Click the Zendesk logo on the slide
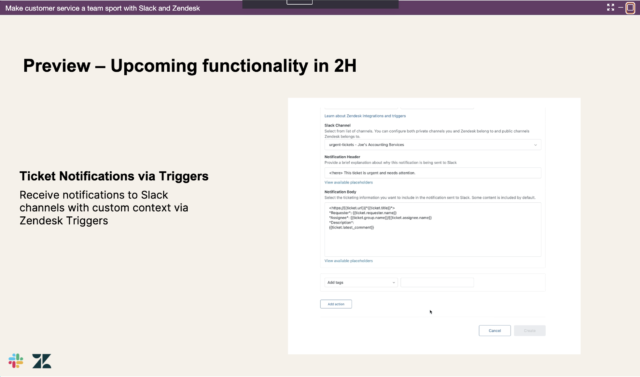 [x=42, y=361]
